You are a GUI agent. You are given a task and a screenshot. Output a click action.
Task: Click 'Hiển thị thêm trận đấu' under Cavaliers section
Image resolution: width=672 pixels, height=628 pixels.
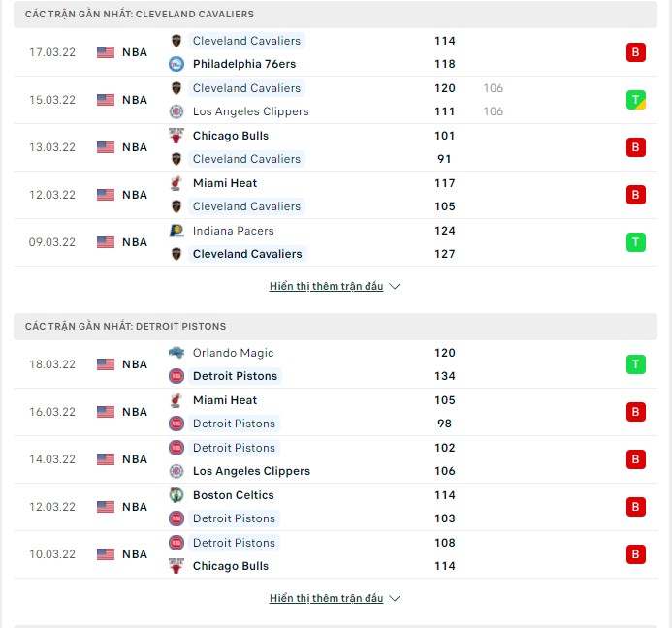pos(326,286)
